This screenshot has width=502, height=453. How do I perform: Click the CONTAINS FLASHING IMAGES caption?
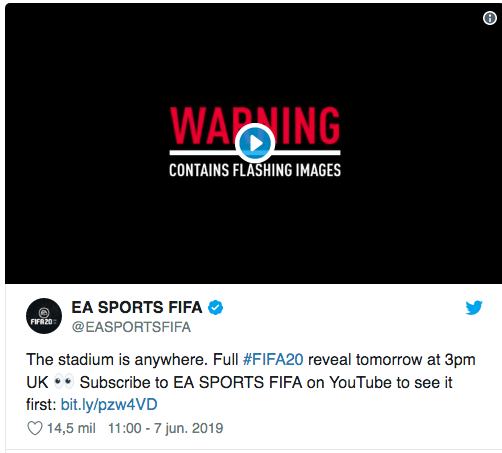255,170
